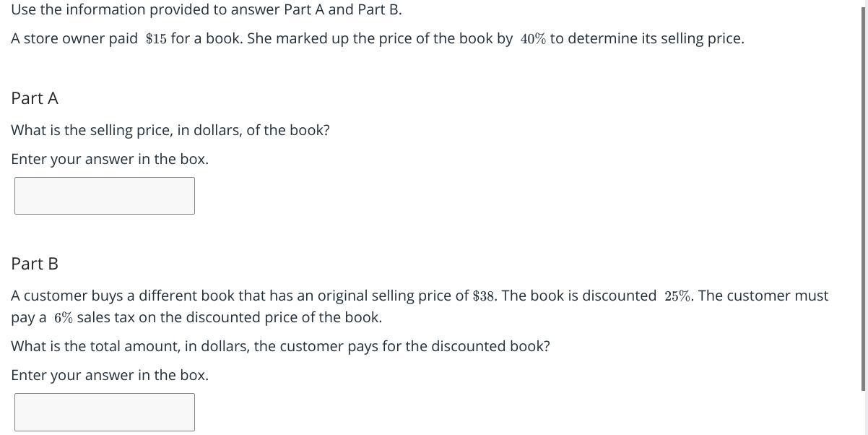
Task: Click the words "to determine its selling price"
Action: tap(646, 39)
